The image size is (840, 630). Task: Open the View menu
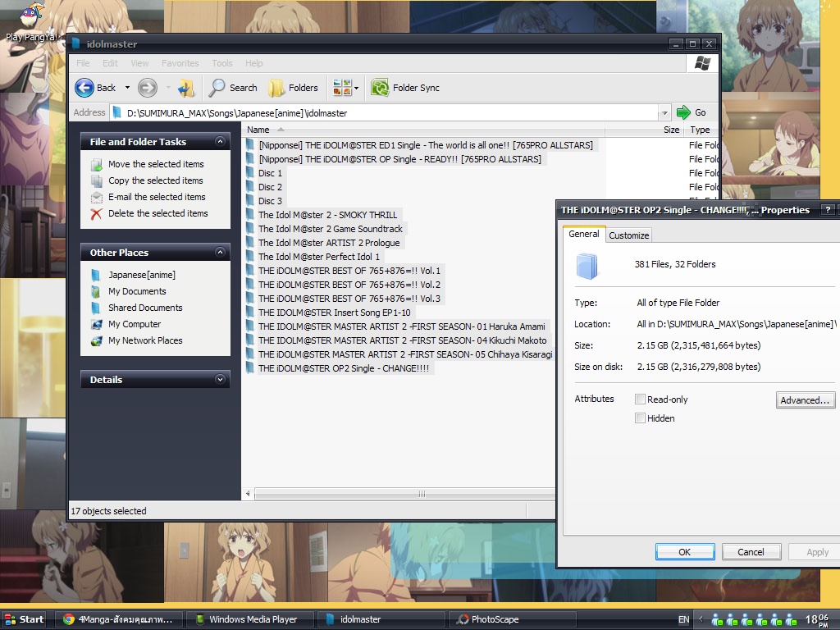[139, 63]
